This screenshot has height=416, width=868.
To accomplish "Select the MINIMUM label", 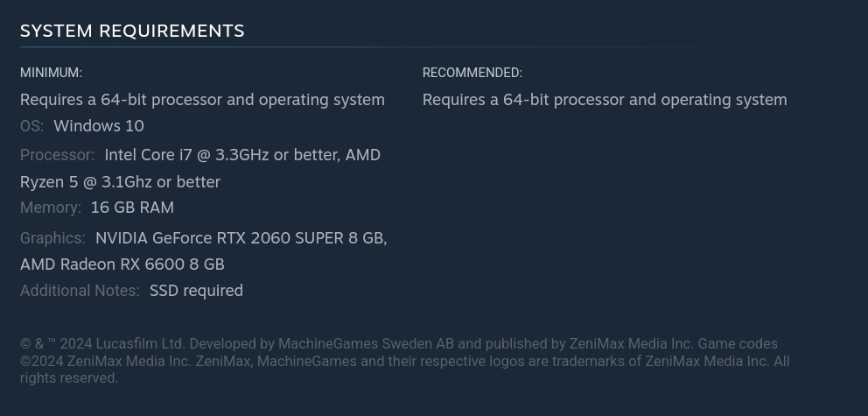I will [x=51, y=73].
